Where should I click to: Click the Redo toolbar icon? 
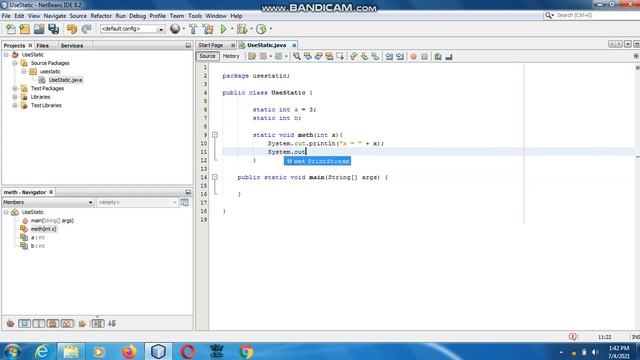tap(86, 29)
